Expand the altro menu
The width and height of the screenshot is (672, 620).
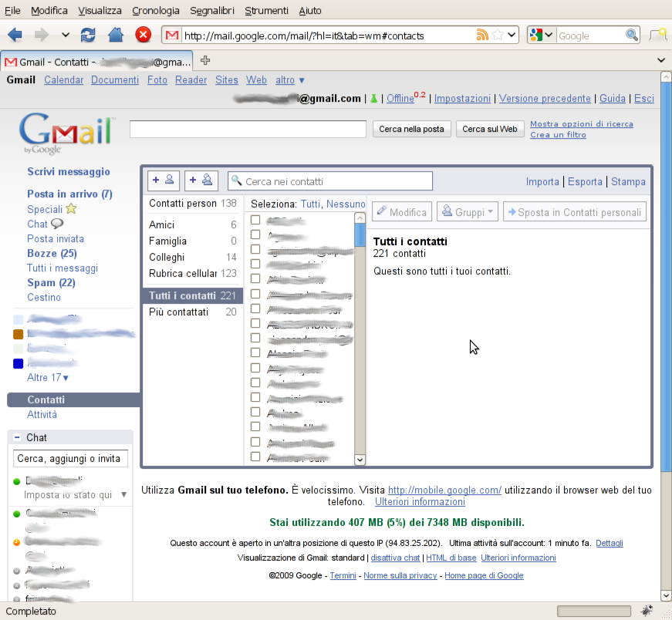click(290, 80)
